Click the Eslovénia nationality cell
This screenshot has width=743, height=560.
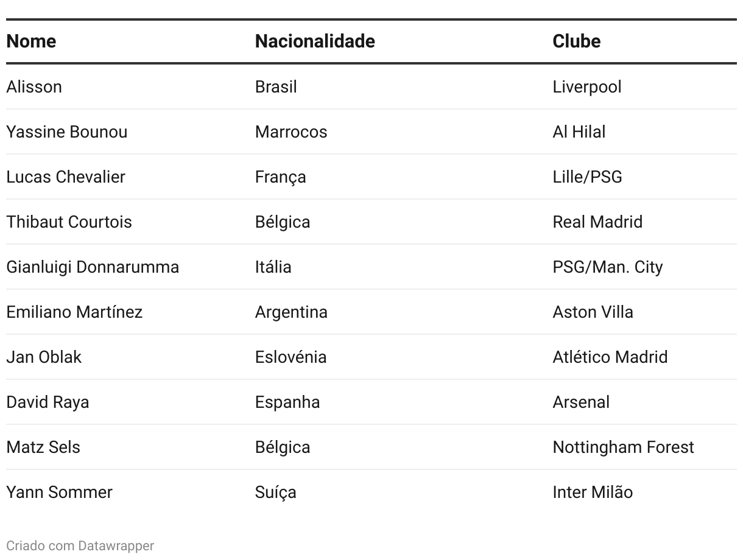[x=291, y=357]
